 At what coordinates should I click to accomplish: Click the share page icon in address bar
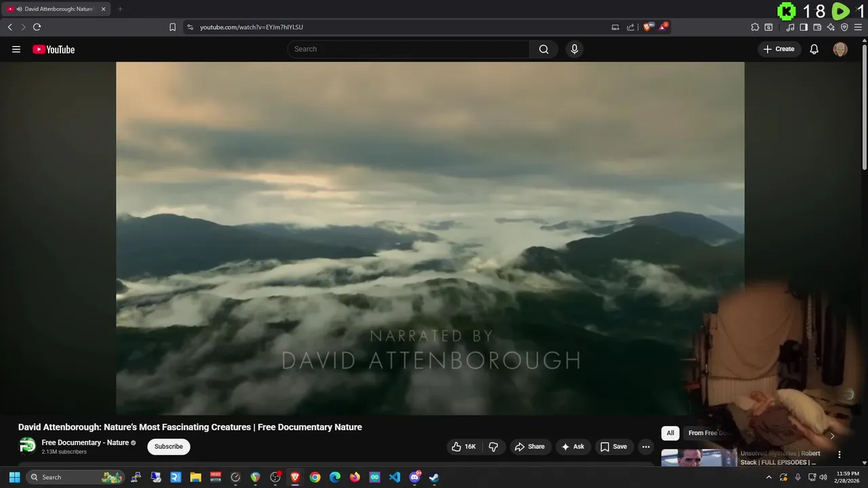(631, 27)
